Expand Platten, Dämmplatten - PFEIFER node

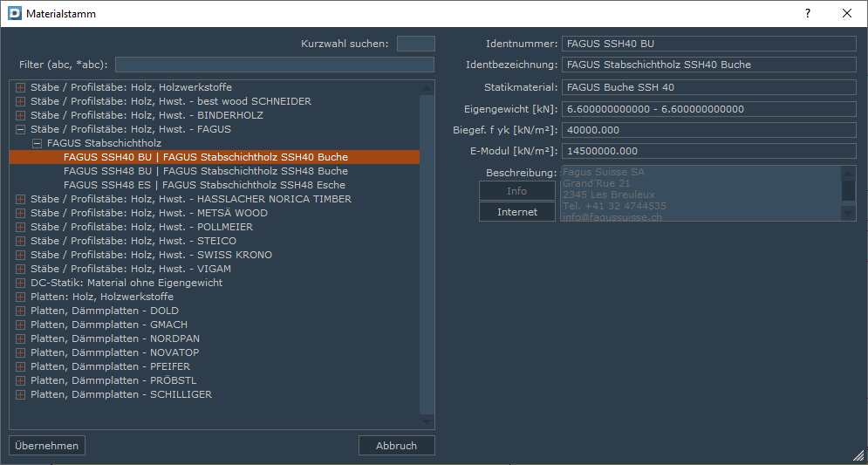click(x=20, y=367)
